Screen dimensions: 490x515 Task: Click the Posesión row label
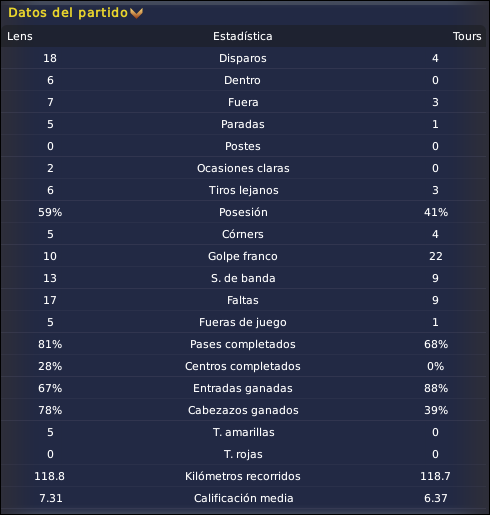click(243, 212)
